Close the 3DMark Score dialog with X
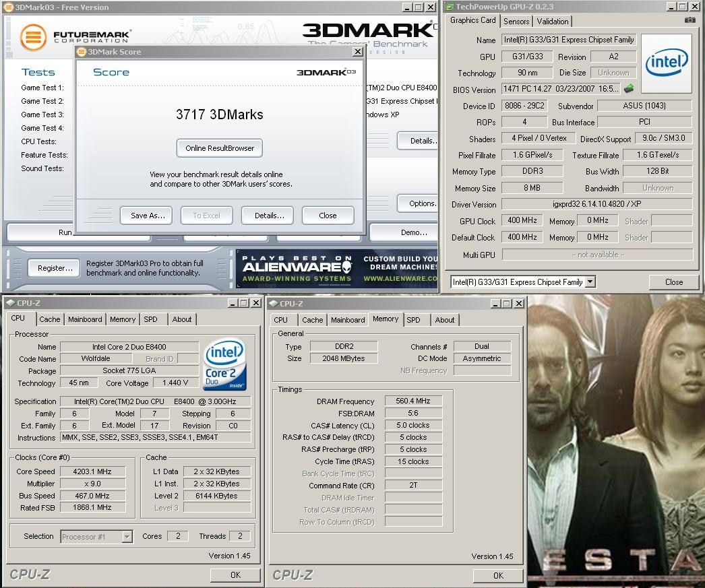 pyautogui.click(x=357, y=52)
